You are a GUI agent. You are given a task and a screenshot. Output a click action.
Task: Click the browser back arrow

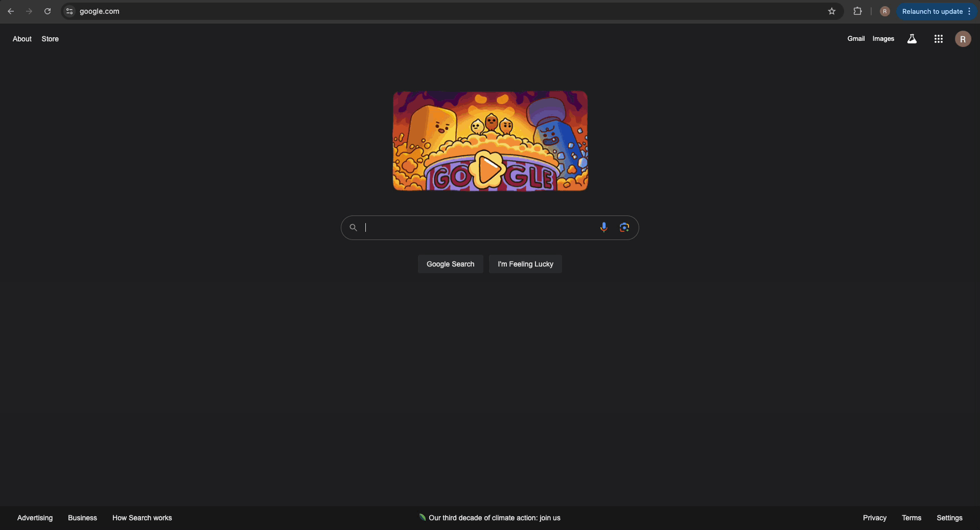pos(11,11)
